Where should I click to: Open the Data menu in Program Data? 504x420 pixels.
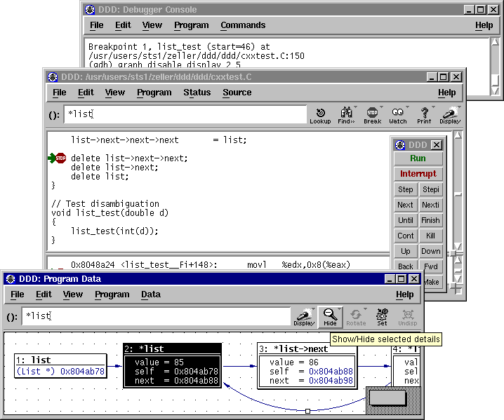coord(151,294)
